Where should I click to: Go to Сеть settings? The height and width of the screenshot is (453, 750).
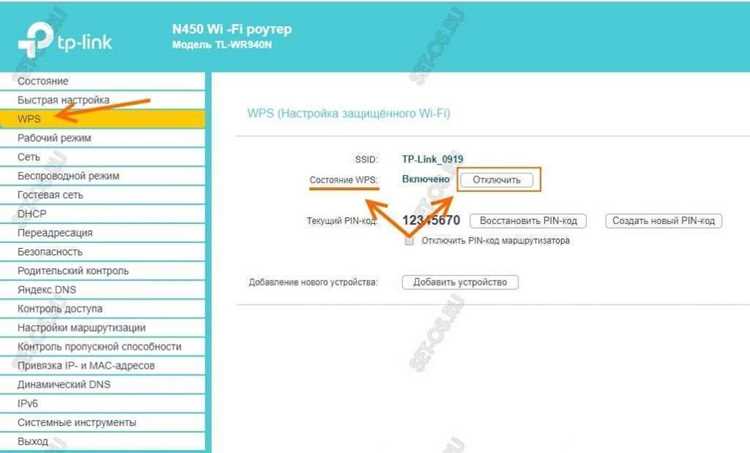click(x=102, y=157)
